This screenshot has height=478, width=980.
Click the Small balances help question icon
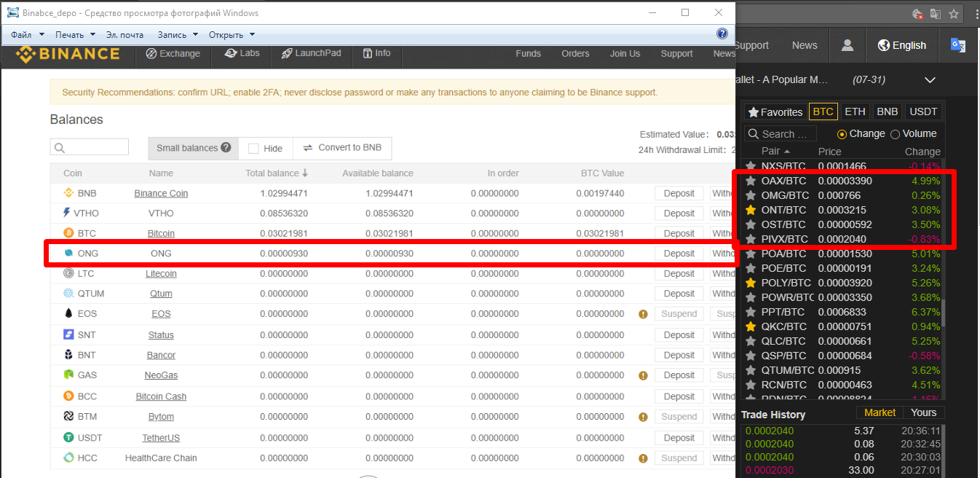(x=226, y=147)
